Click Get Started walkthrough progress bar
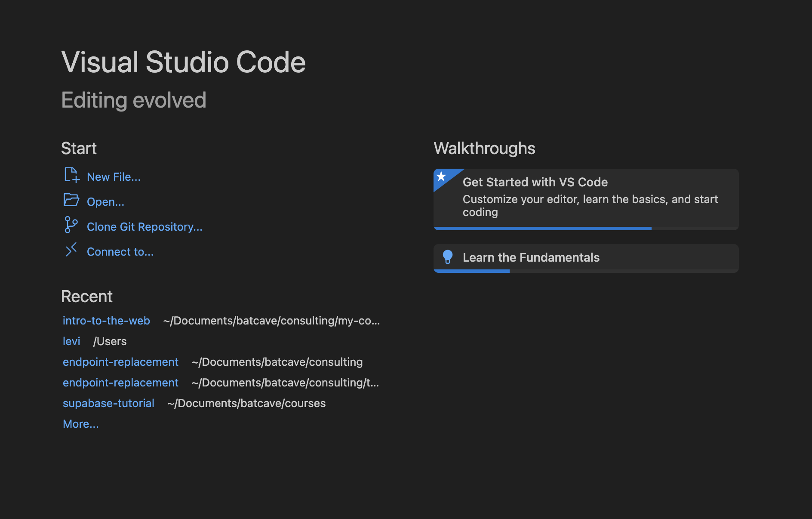 coord(586,229)
